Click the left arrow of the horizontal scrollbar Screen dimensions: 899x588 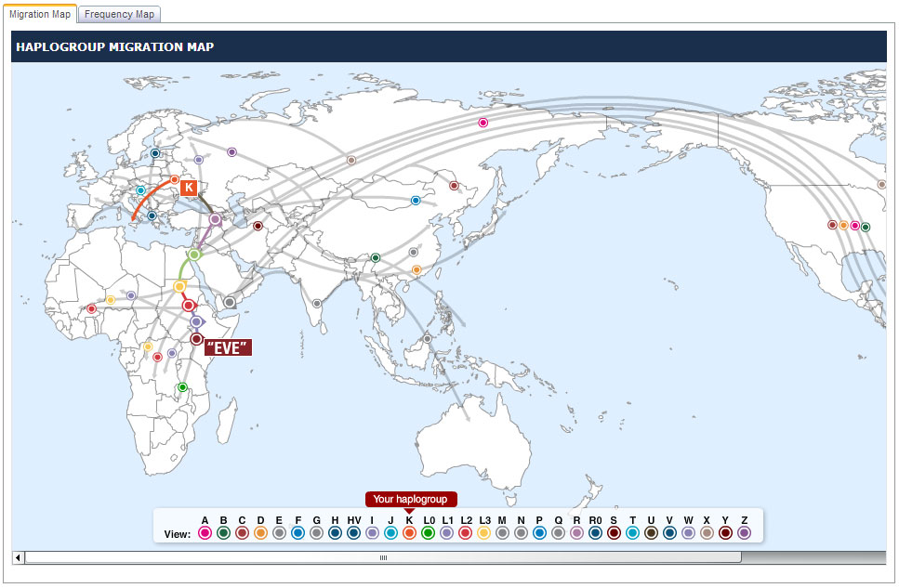[18, 557]
